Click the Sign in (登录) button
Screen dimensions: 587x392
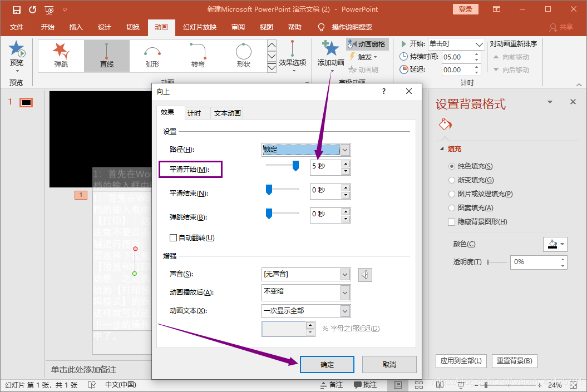click(x=466, y=9)
